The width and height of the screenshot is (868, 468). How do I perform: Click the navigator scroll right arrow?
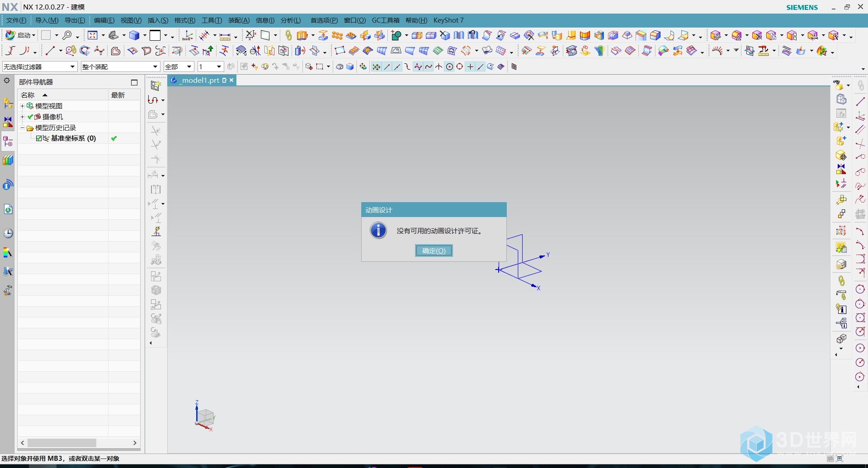[x=135, y=443]
